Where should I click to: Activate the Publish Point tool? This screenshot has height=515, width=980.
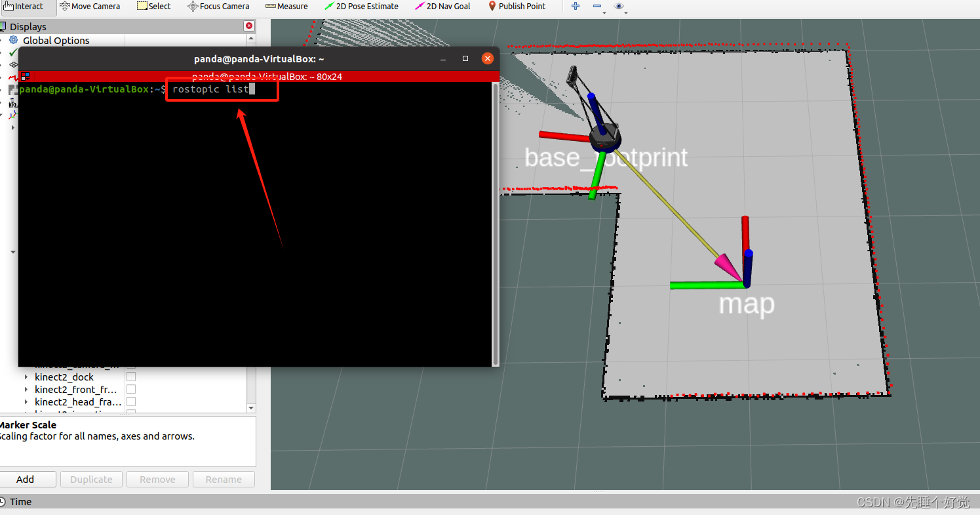point(517,7)
